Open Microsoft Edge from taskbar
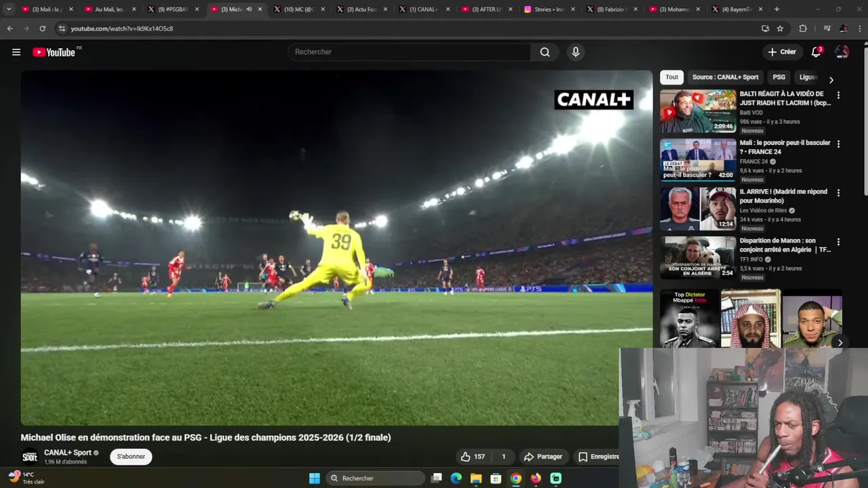The height and width of the screenshot is (488, 868). point(456,479)
